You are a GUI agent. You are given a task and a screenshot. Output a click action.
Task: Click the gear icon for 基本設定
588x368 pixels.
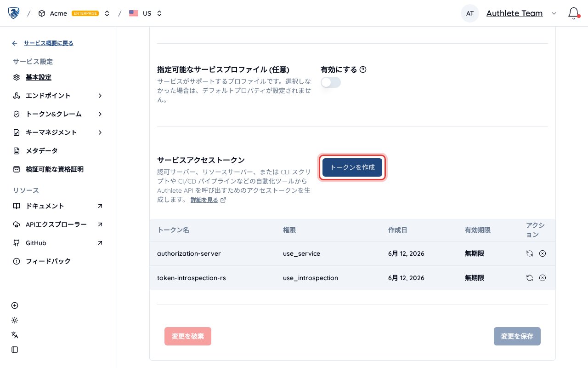pyautogui.click(x=17, y=77)
